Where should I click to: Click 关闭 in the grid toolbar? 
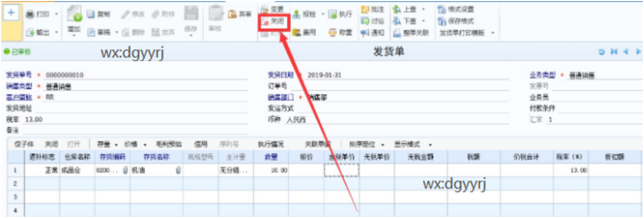click(x=51, y=144)
